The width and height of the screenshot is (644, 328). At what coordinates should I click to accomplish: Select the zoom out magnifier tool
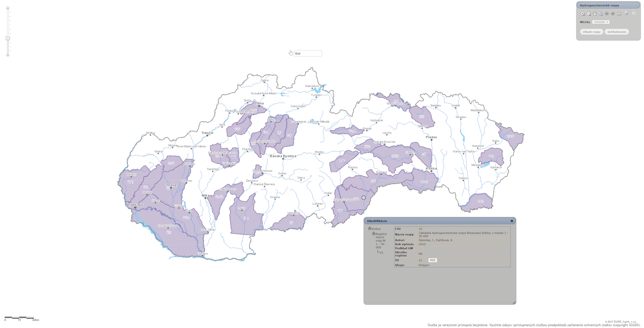pyautogui.click(x=588, y=13)
